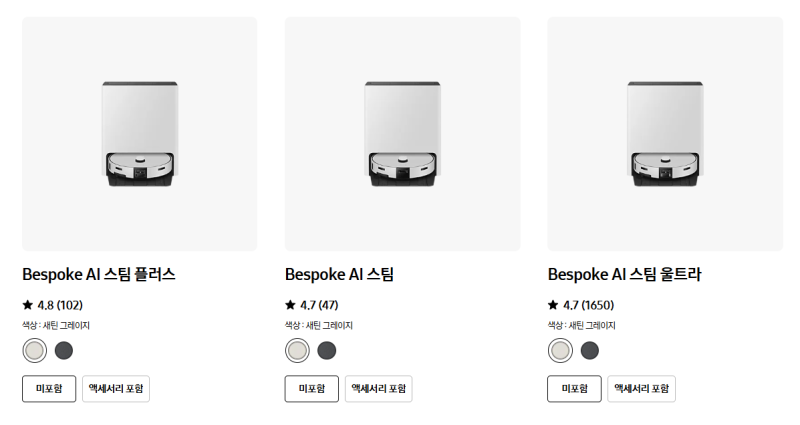Select 액세서리 포함 for Bespoke AI 스팀 울트라
Viewport: 800px width, 425px height.
click(641, 389)
